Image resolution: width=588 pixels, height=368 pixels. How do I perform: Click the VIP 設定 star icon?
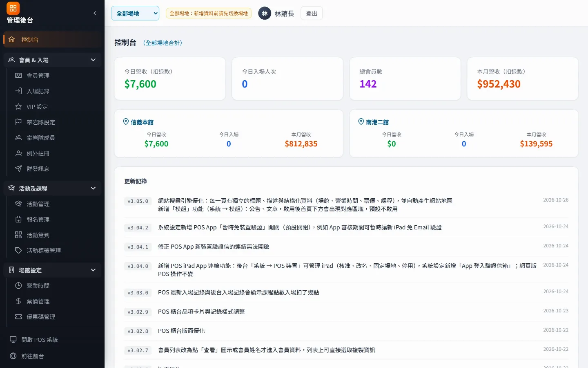click(18, 106)
